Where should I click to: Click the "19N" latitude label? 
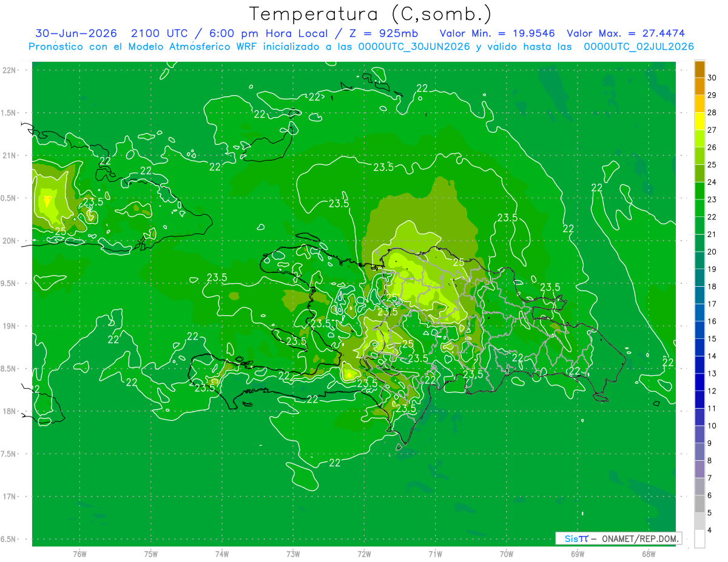[x=10, y=326]
